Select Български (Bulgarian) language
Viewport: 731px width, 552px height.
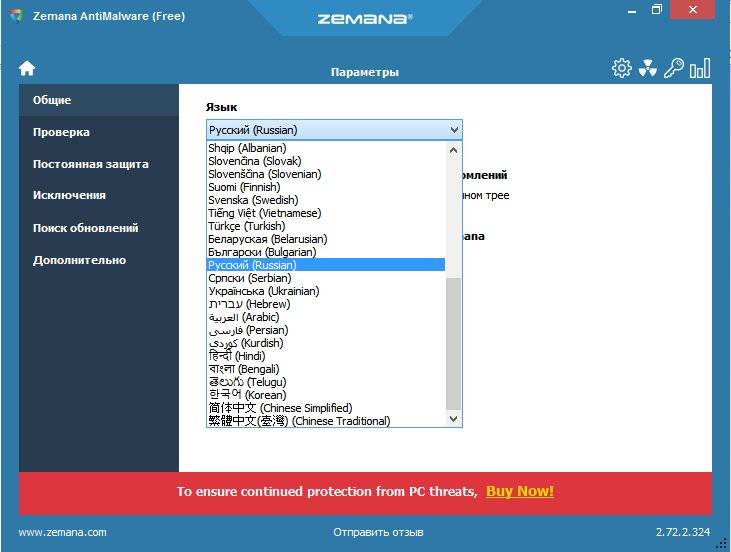(x=326, y=252)
